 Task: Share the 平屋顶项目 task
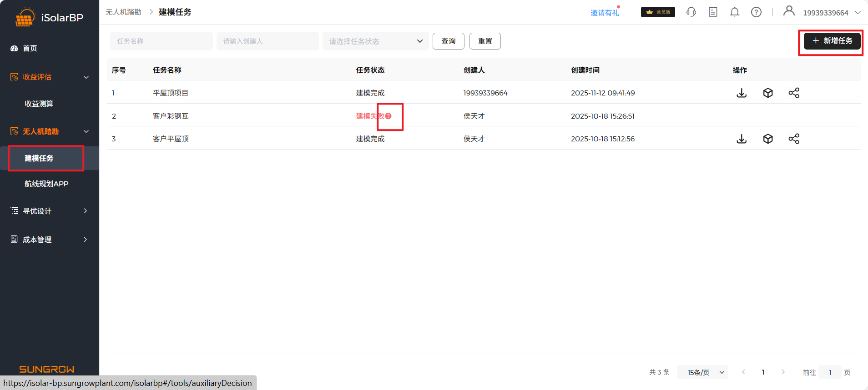tap(794, 93)
